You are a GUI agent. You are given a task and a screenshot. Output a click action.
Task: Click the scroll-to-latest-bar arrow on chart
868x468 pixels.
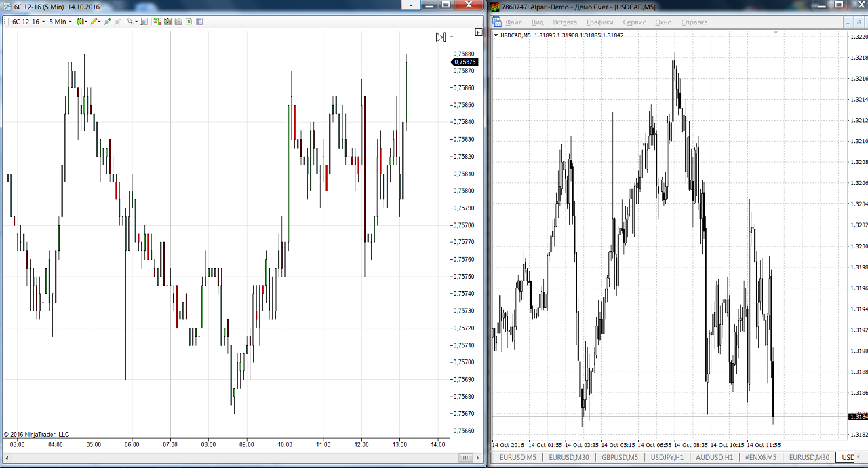click(x=440, y=37)
